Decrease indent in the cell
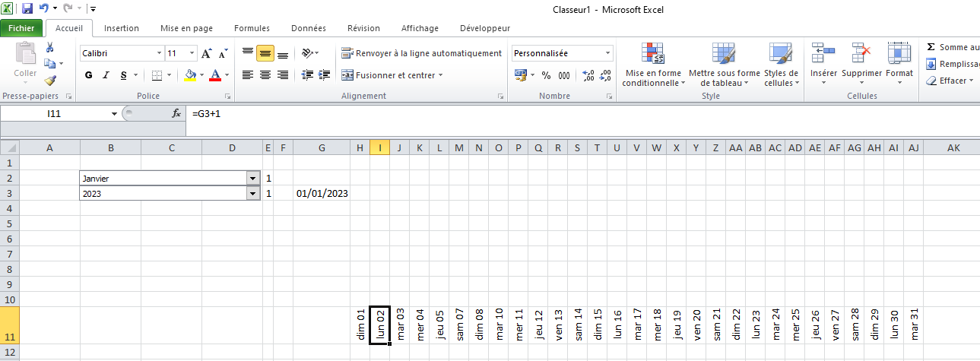The width and height of the screenshot is (980, 361). tap(308, 74)
